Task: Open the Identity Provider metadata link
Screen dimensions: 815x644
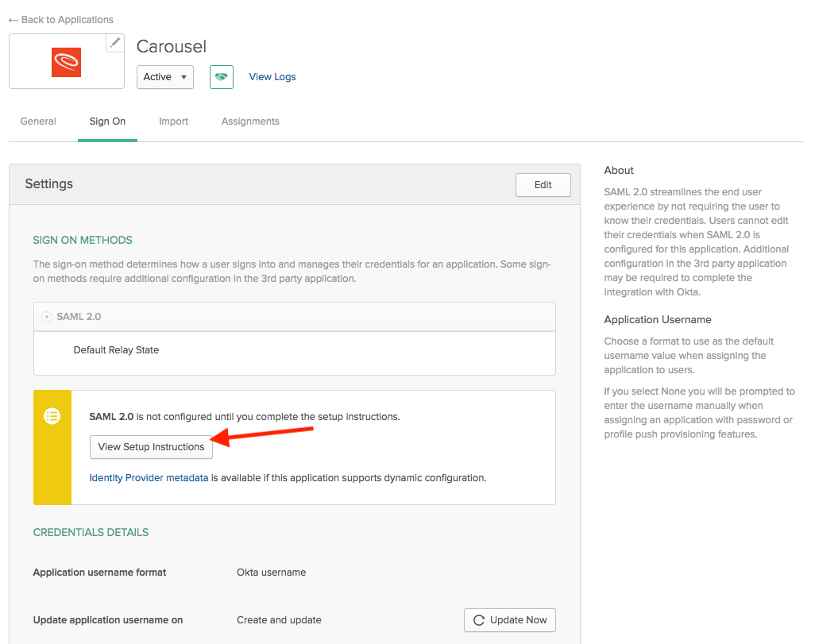Action: tap(149, 478)
